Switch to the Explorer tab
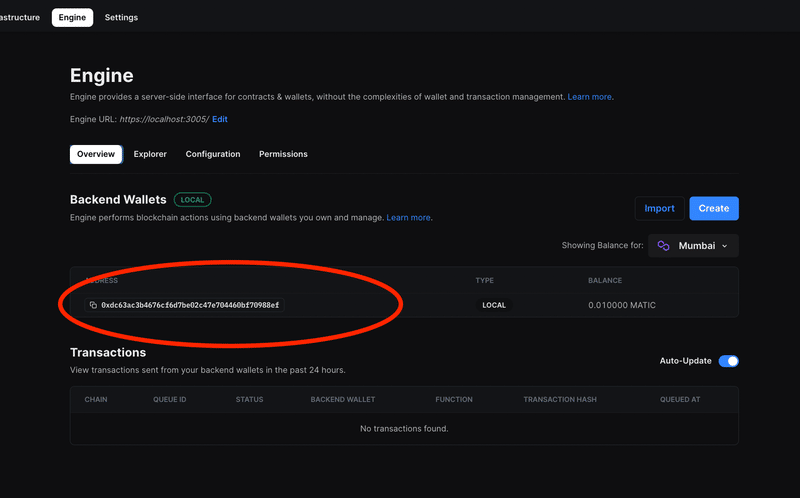800x498 pixels. 150,154
